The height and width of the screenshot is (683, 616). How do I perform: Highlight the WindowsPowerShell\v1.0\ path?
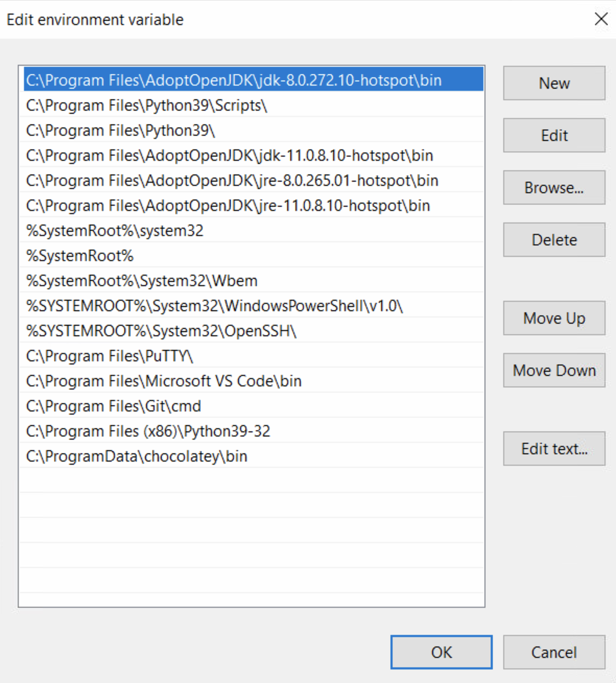tap(215, 306)
